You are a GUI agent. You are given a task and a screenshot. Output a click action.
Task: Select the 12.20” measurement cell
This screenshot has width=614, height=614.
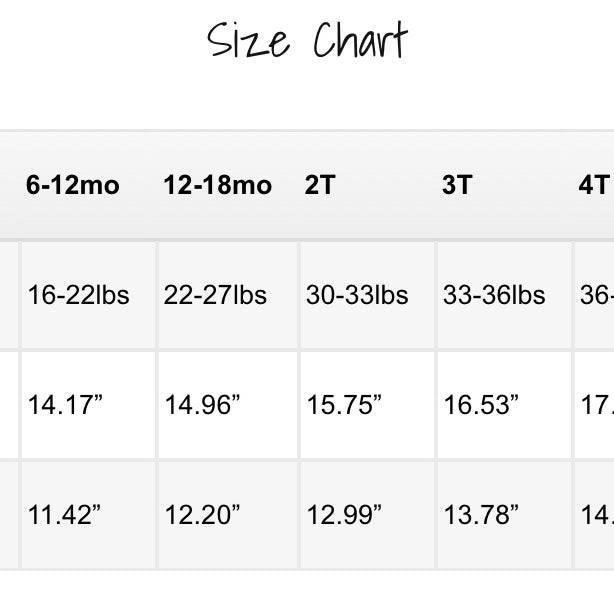(x=203, y=515)
